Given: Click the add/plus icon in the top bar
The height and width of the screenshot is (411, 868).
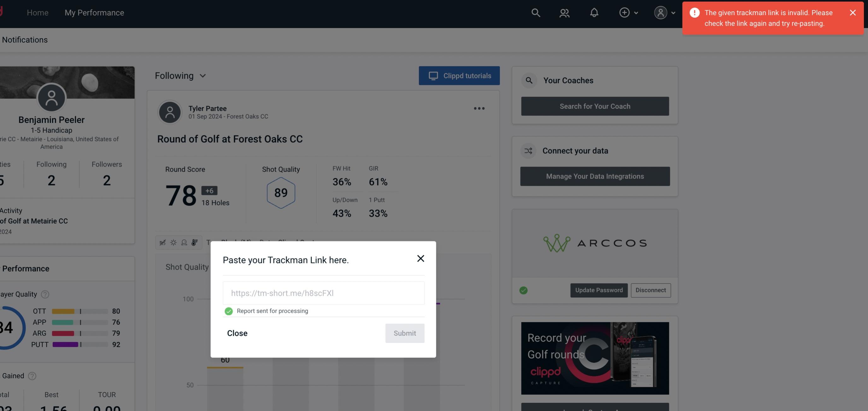Looking at the screenshot, I should pyautogui.click(x=625, y=12).
